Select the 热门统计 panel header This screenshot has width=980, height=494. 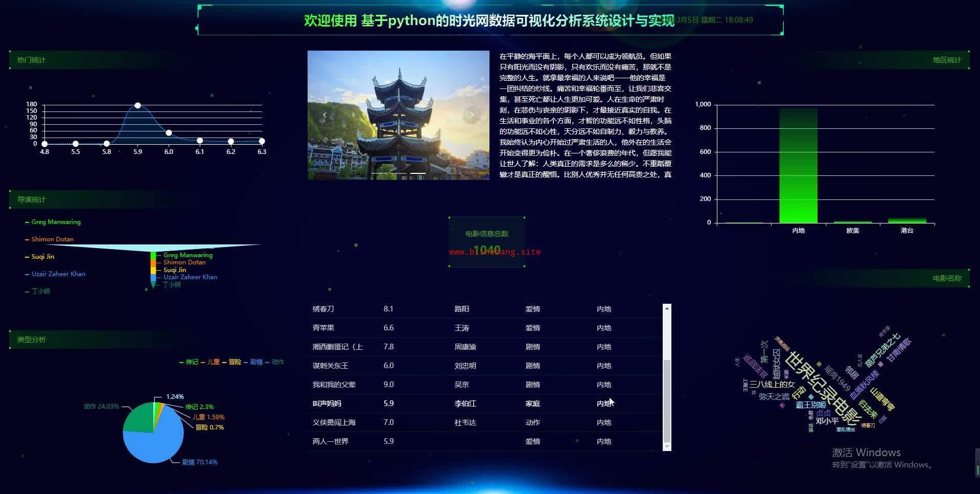pos(31,60)
